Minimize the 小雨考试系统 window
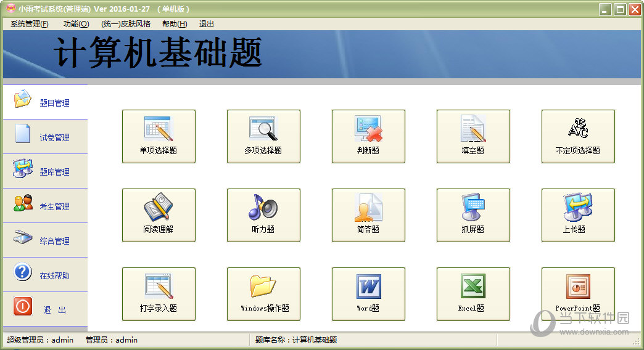This screenshot has height=350, width=644. (x=605, y=9)
